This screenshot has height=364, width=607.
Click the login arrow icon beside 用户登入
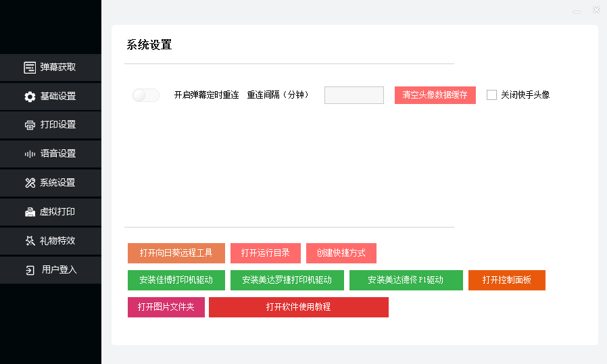30,270
